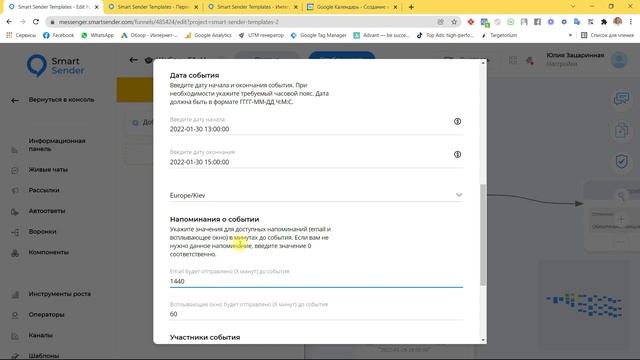This screenshot has width=640, height=360.
Task: Open Компоненты in sidebar
Action: tap(49, 252)
